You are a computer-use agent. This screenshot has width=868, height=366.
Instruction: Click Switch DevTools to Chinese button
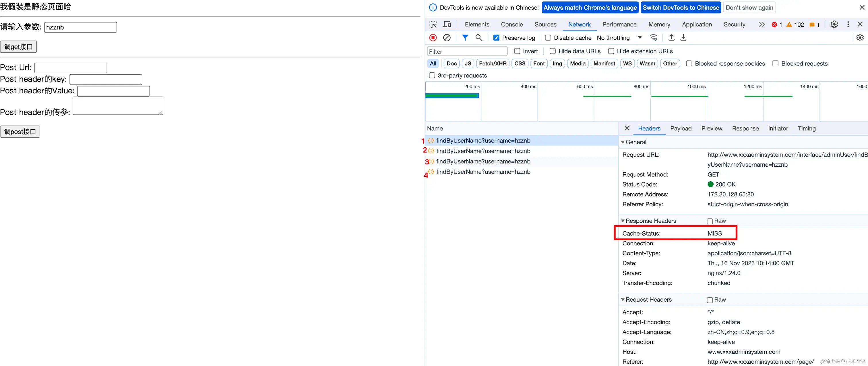[681, 7]
